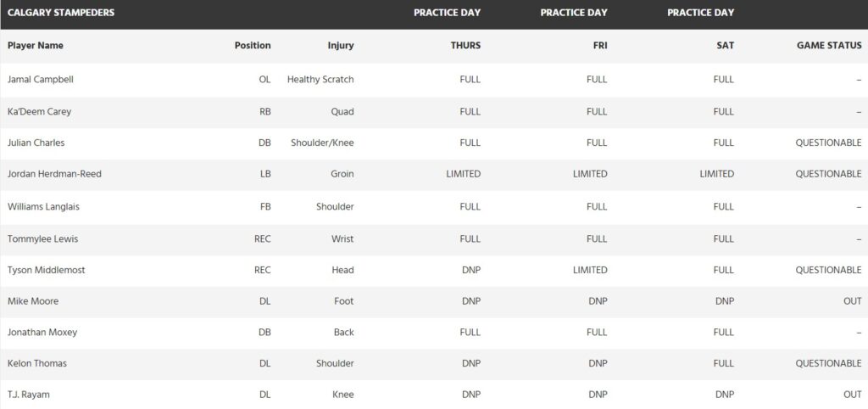Click Mike Moore's OUT game status
Screen dimensions: 868x409
tap(852, 301)
